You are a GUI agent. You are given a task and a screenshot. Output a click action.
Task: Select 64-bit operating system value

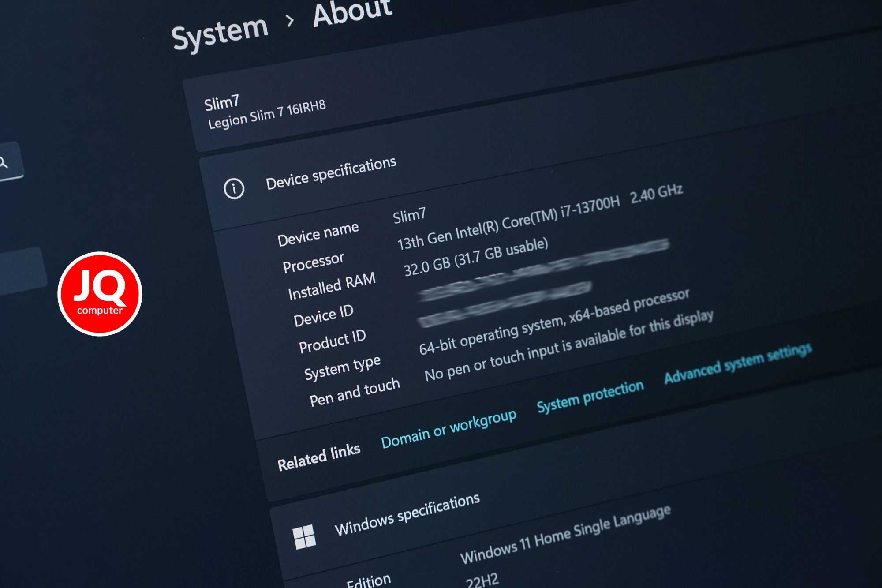coord(554,322)
